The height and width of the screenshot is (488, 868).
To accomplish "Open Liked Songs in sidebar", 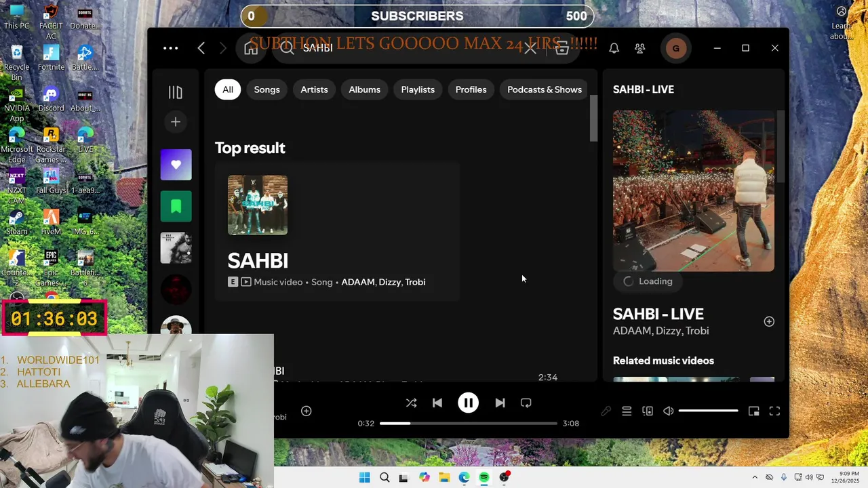I will (x=176, y=165).
